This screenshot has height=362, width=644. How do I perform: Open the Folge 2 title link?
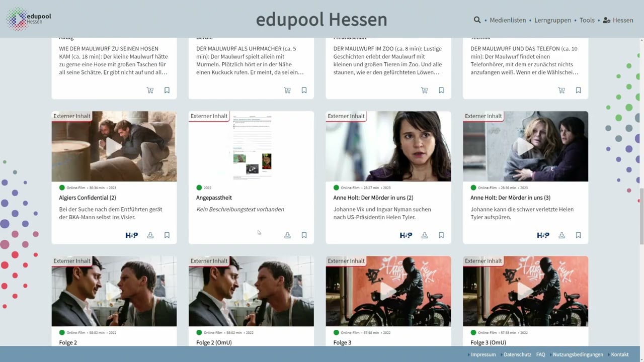pyautogui.click(x=68, y=342)
